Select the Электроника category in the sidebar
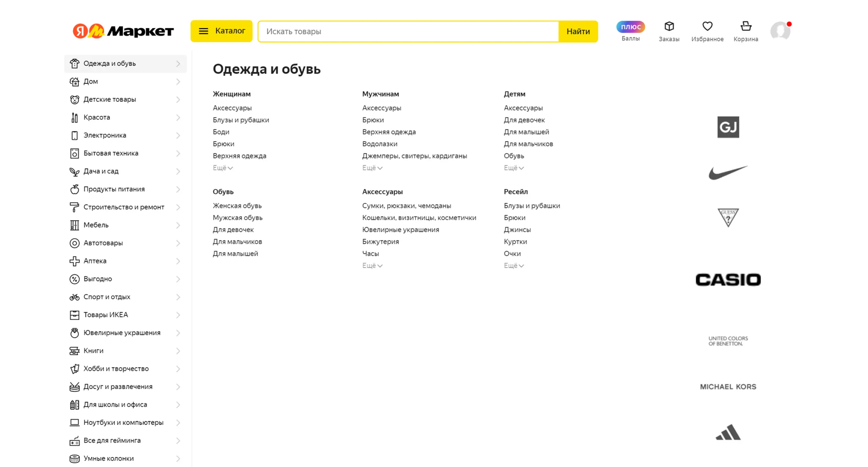868x467 pixels. coord(105,135)
